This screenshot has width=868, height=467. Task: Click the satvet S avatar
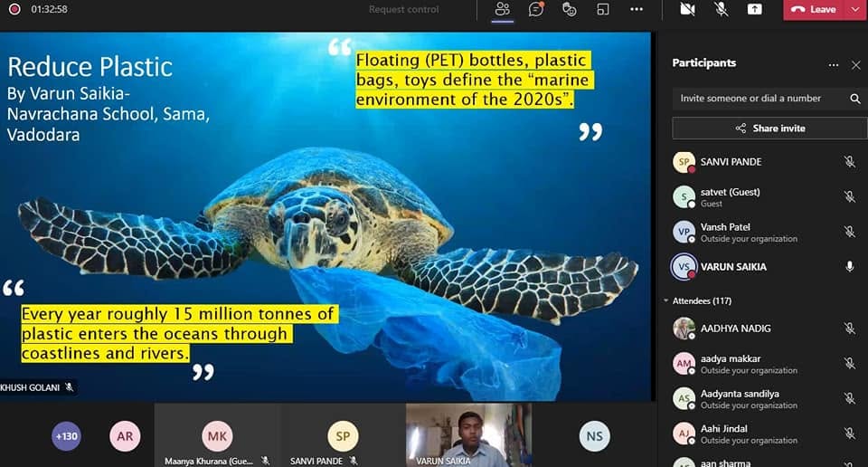(x=684, y=196)
